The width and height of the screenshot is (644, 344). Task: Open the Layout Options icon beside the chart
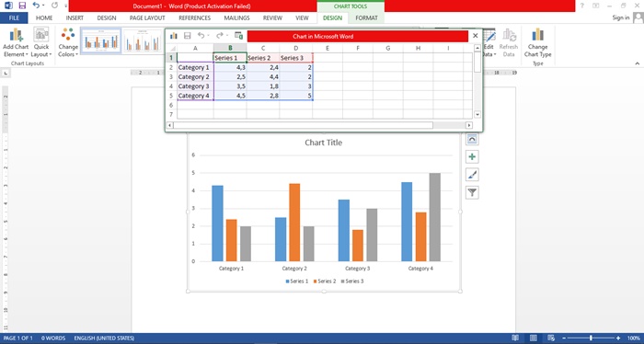tap(472, 139)
